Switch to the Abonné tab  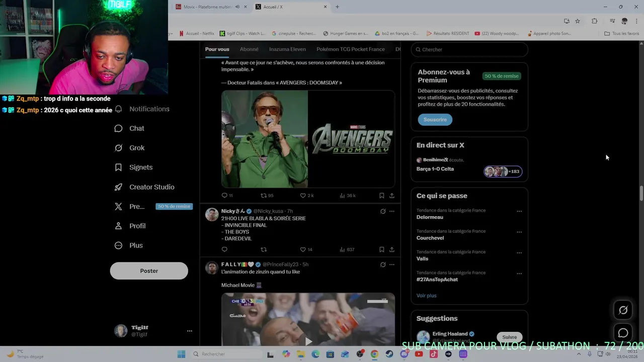249,49
